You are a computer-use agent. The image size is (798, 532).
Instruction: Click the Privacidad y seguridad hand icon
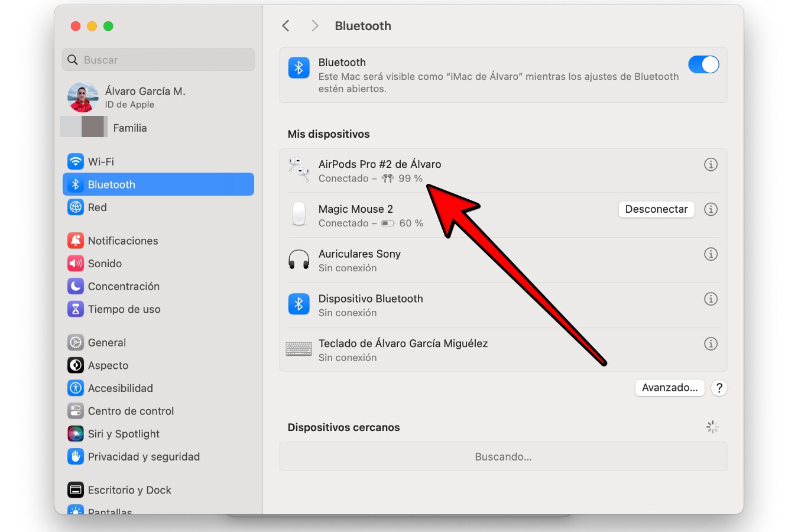[x=76, y=457]
